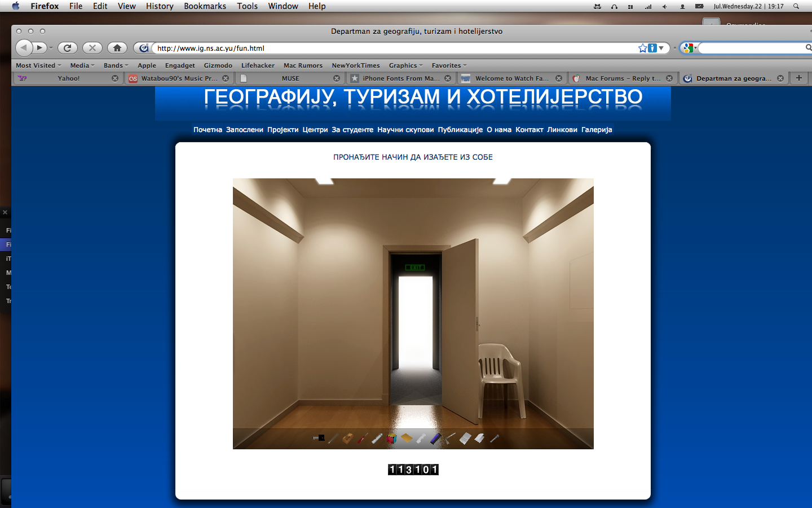Click the battery status icon in menu bar
The image size is (812, 508).
(x=699, y=6)
